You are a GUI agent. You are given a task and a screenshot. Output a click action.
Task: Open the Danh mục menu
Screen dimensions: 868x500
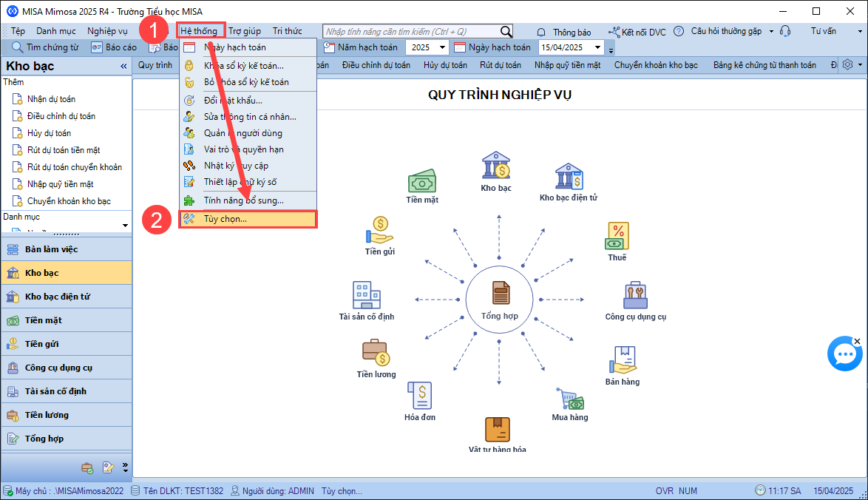click(56, 31)
